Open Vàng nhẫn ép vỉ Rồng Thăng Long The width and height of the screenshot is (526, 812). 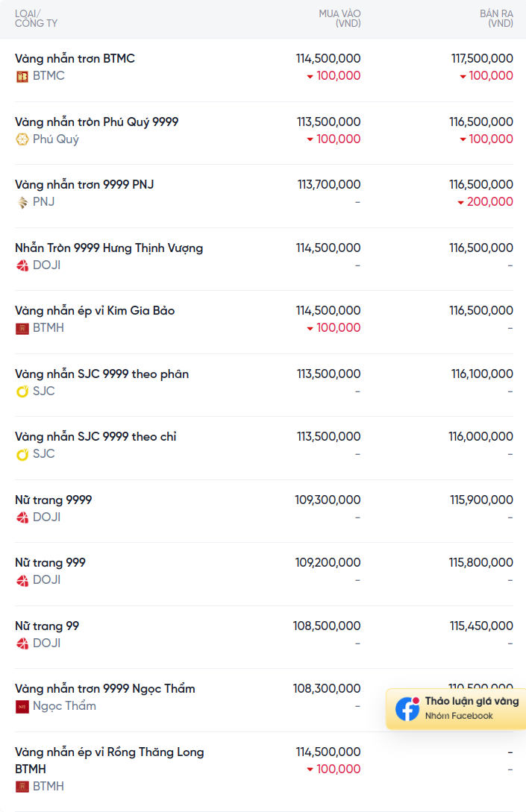pyautogui.click(x=110, y=761)
